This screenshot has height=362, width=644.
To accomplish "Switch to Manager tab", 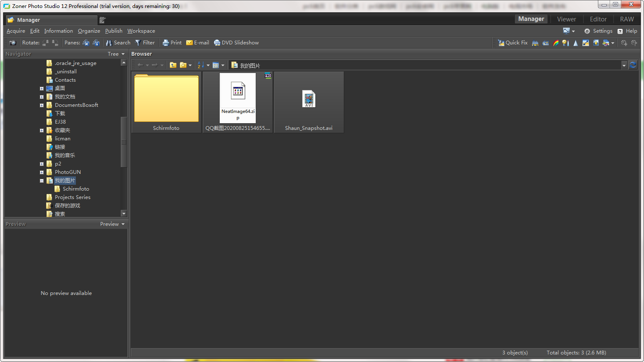I will pyautogui.click(x=531, y=19).
